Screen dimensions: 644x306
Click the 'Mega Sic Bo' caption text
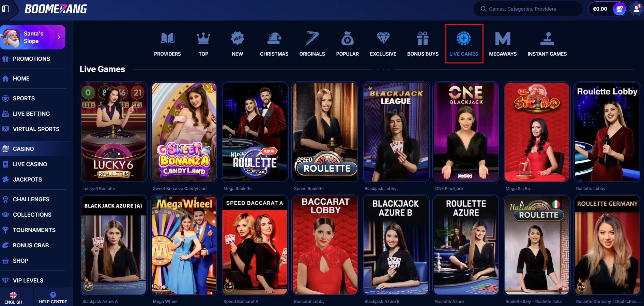click(518, 189)
